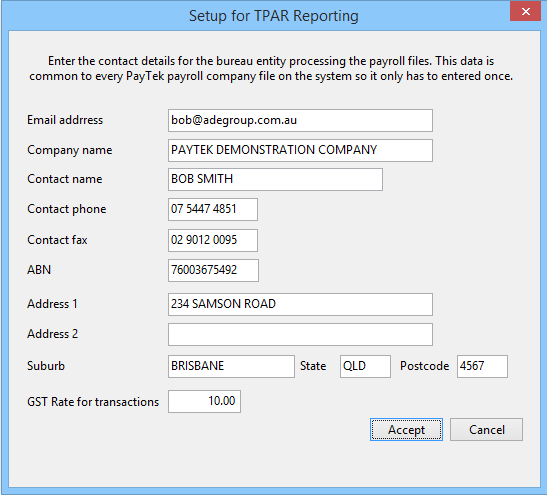Select the empty Address 2 field

(x=300, y=335)
